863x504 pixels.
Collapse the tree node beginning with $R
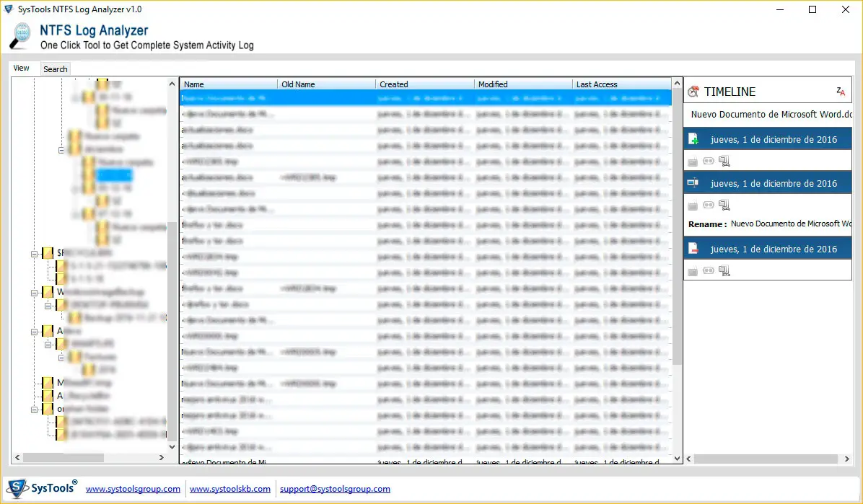34,254
